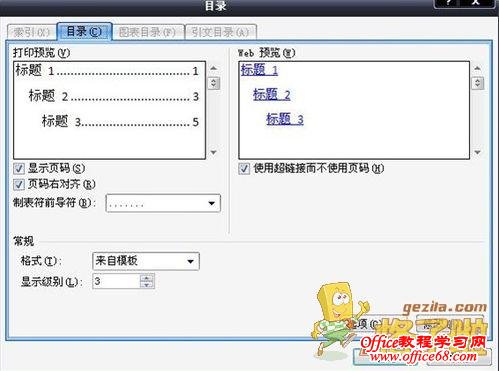Click the 标题 2 entry in print preview
499x371 pixels.
114,96
